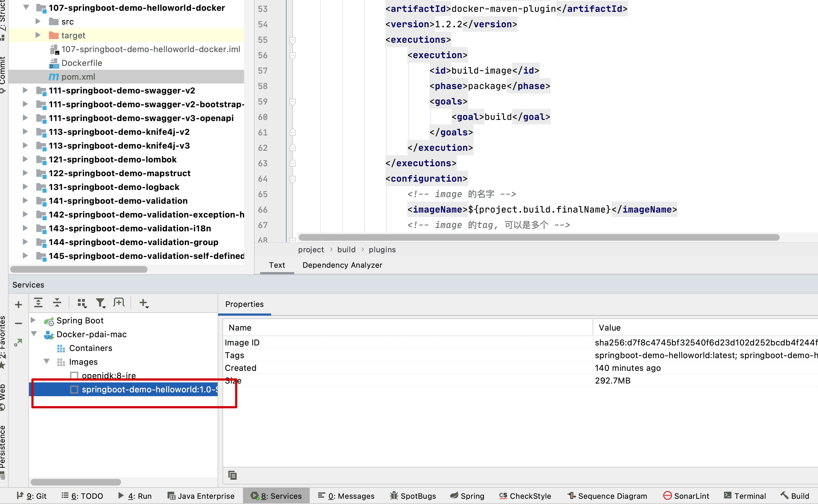The image size is (818, 504).
Task: Open the Group By icon menu
Action: [x=82, y=303]
